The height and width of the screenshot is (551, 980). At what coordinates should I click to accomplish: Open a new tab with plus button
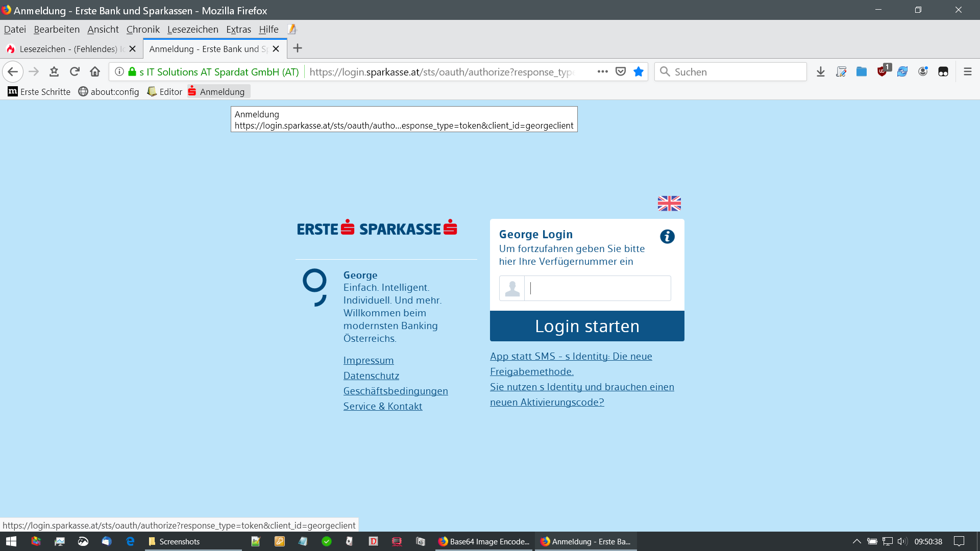(x=298, y=48)
